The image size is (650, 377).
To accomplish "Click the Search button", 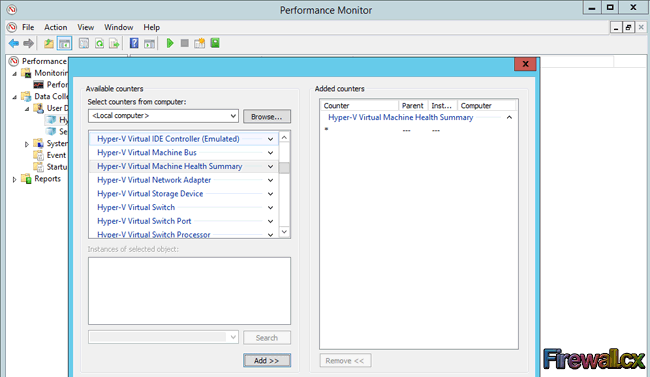I will pyautogui.click(x=267, y=338).
